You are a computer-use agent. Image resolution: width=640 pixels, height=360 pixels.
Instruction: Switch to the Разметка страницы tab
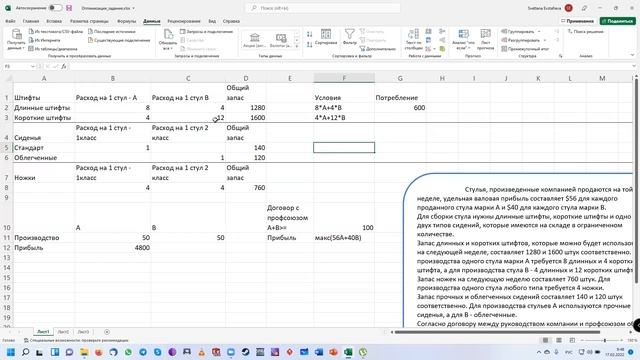(x=89, y=21)
